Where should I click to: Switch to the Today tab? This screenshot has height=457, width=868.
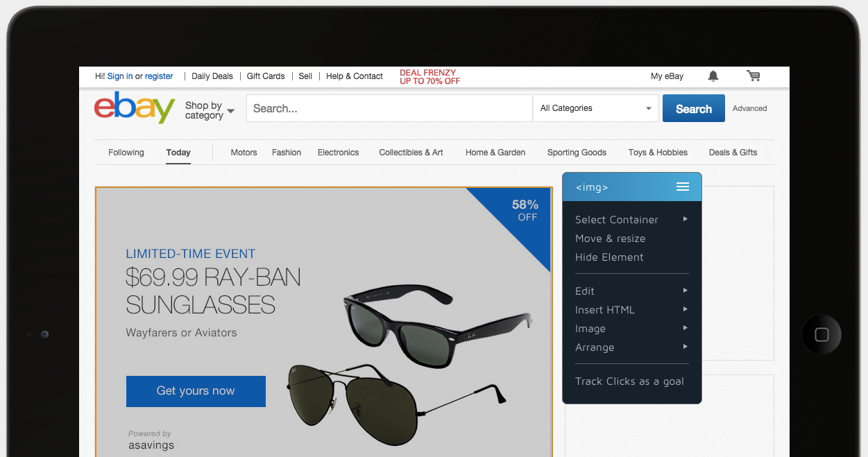tap(178, 153)
